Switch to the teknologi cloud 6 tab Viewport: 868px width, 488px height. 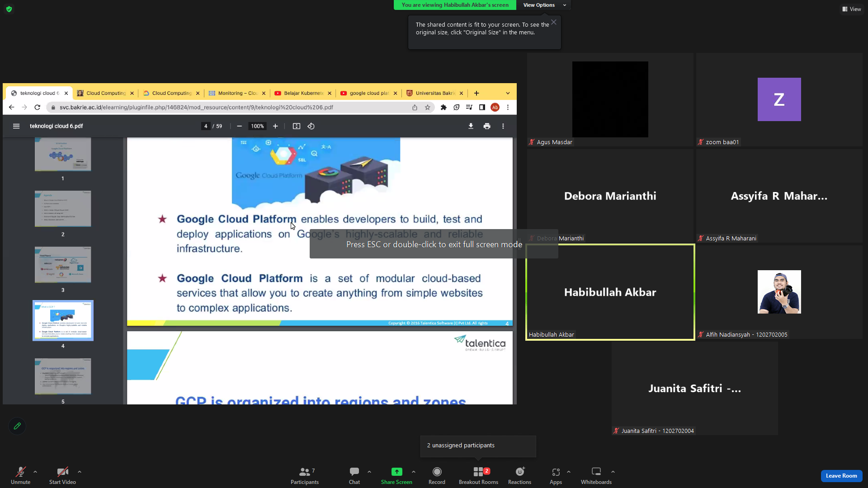point(40,93)
